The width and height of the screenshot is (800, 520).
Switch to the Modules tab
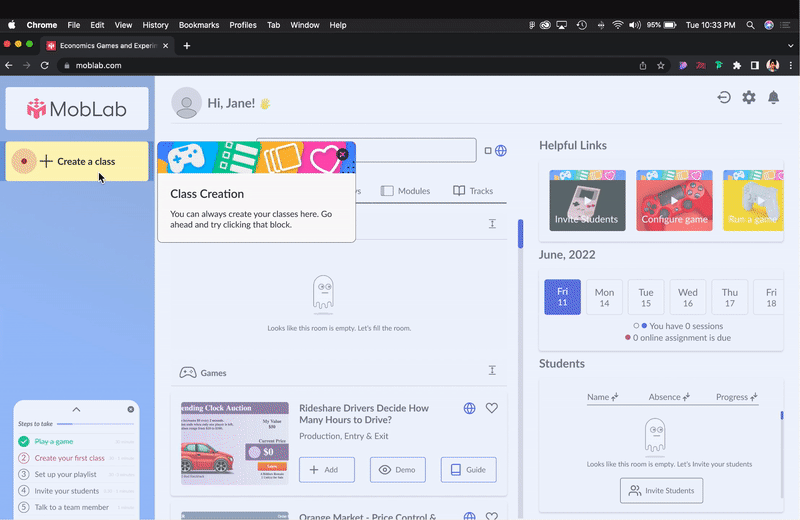click(406, 191)
